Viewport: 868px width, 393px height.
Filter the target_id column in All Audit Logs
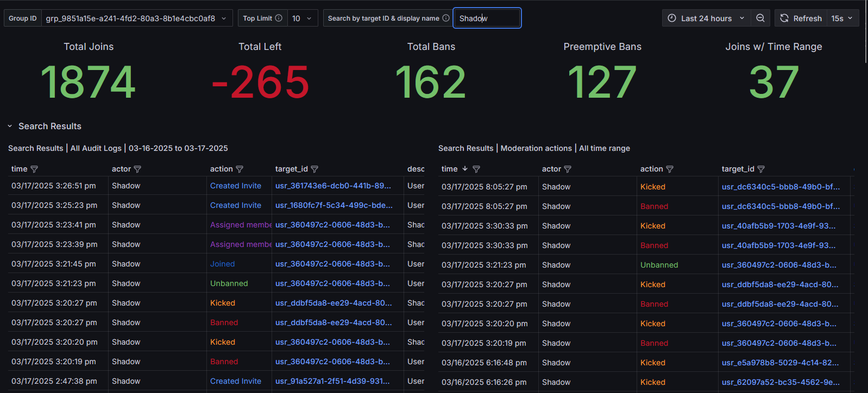(315, 169)
